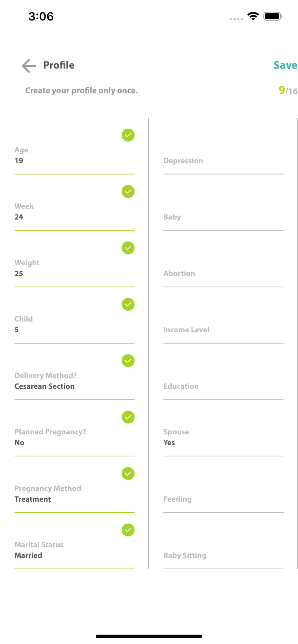
Task: Click the green checkmark beside Weight
Action: click(128, 248)
